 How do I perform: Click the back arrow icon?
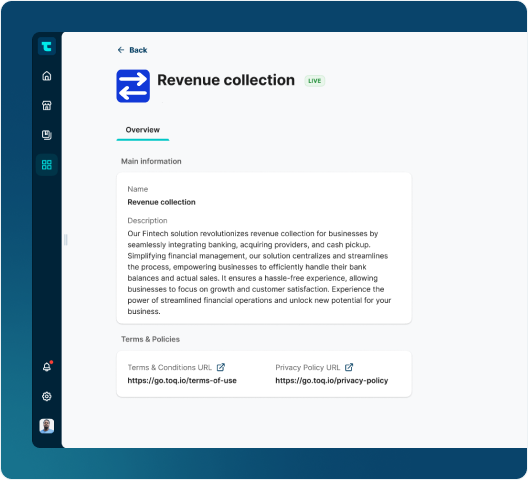(121, 50)
